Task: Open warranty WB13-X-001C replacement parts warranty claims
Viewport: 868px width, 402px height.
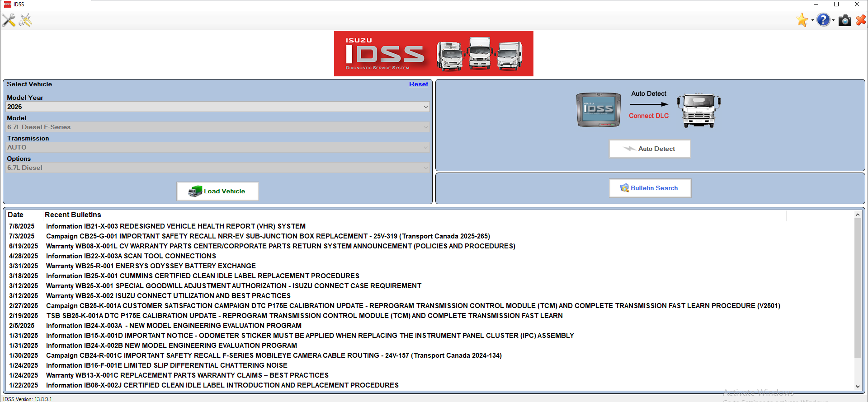Action: coord(187,375)
